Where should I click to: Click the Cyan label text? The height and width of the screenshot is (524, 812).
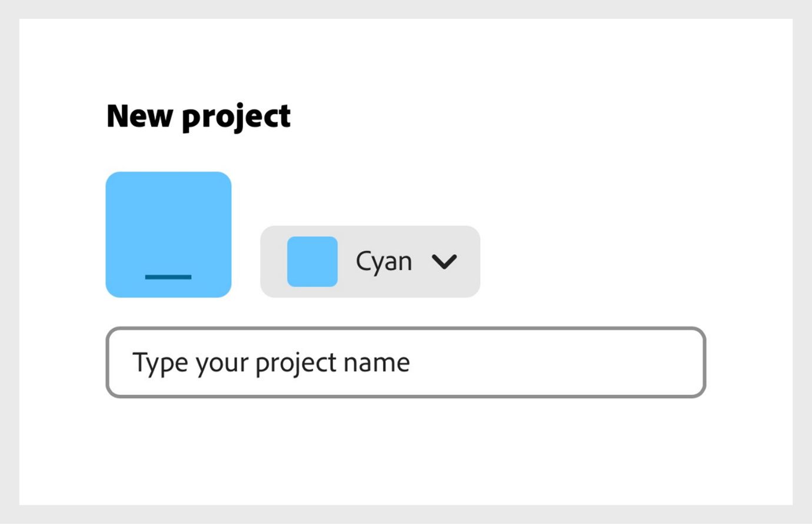pos(385,261)
